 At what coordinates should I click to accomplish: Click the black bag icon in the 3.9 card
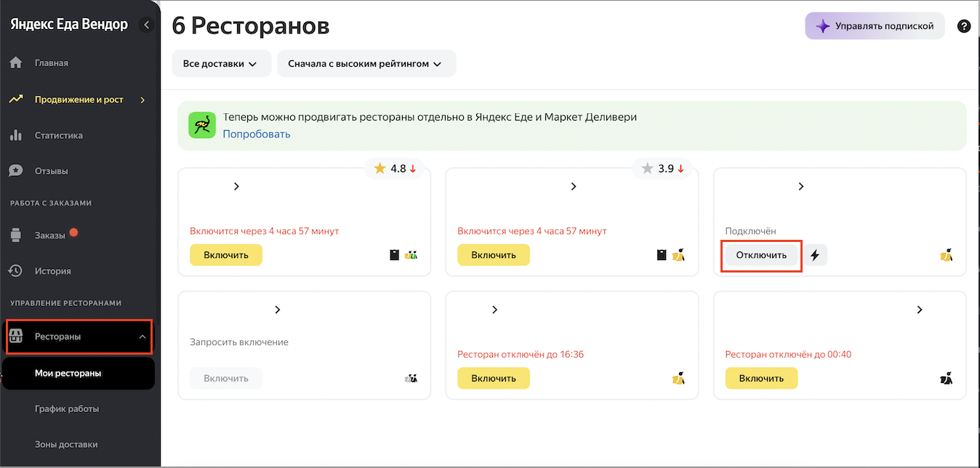click(x=662, y=255)
